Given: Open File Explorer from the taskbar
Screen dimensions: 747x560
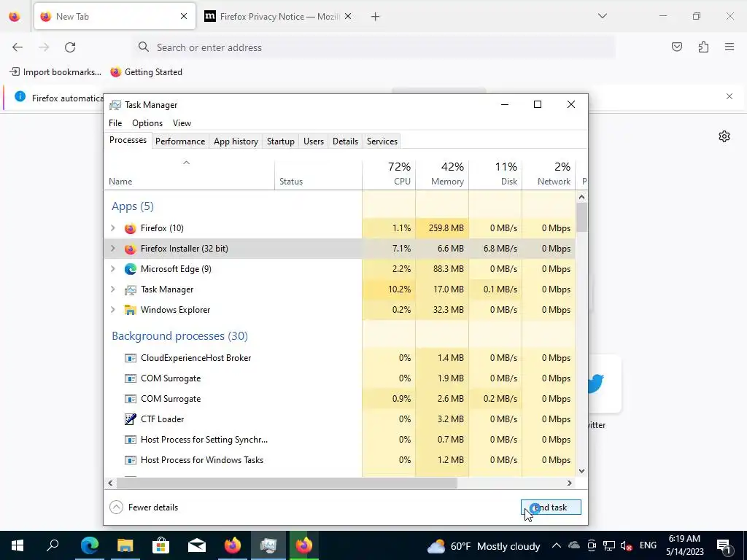Looking at the screenshot, I should [125, 545].
